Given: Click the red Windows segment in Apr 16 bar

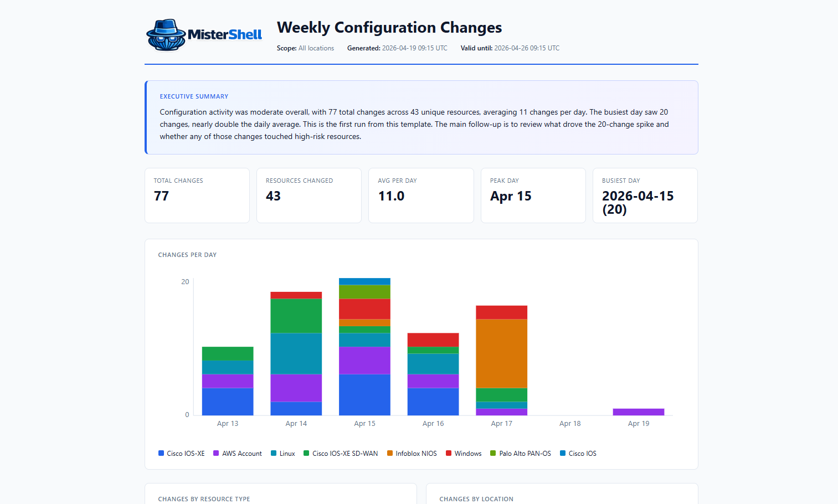Looking at the screenshot, I should coord(433,340).
